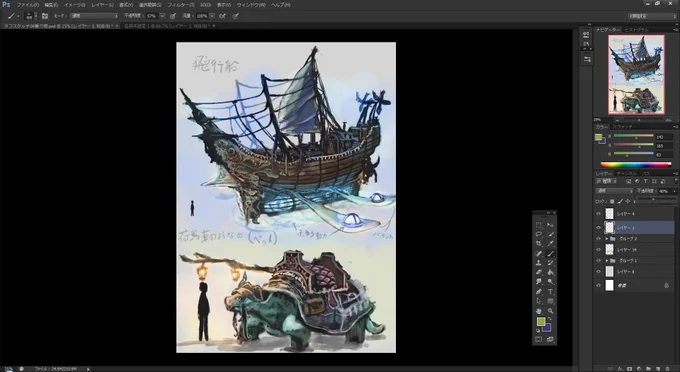The image size is (680, 372).
Task: Select the Smudge tool
Action: (x=539, y=282)
